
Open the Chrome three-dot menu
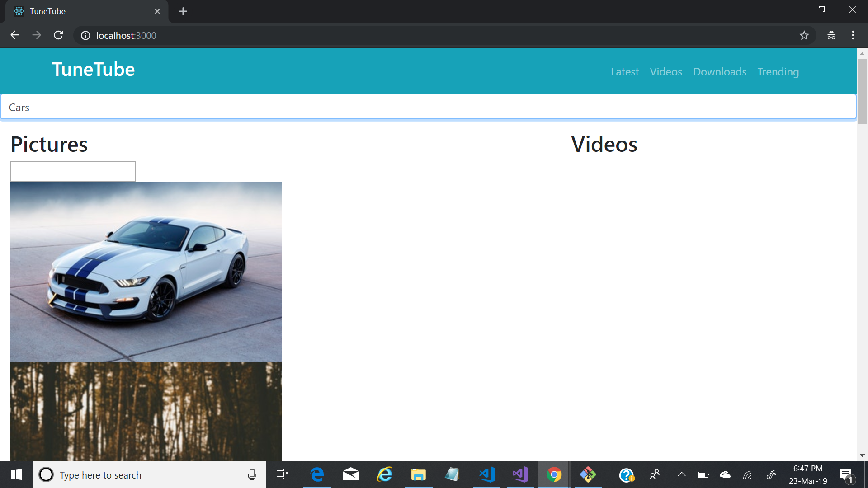853,35
